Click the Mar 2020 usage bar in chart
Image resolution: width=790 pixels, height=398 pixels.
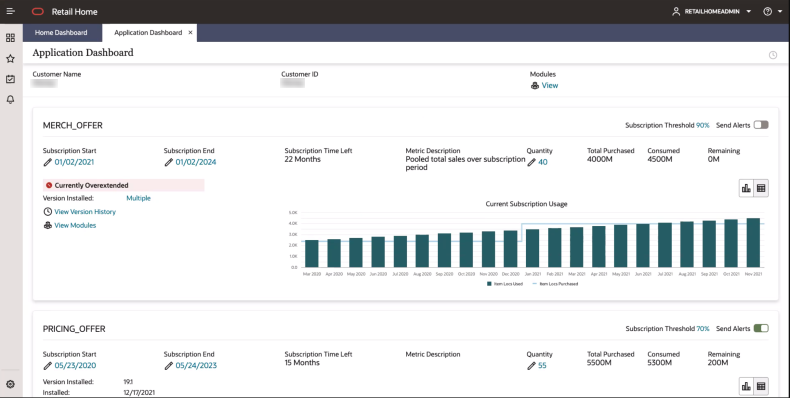(312, 253)
